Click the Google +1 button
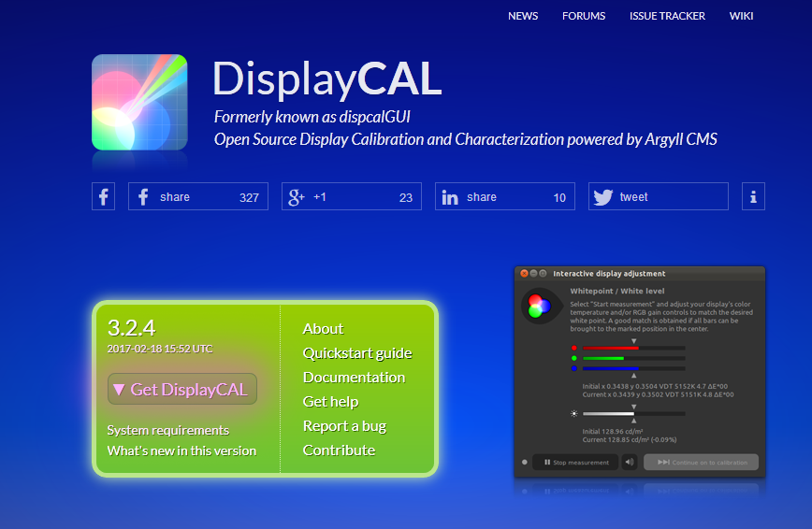 [352, 196]
